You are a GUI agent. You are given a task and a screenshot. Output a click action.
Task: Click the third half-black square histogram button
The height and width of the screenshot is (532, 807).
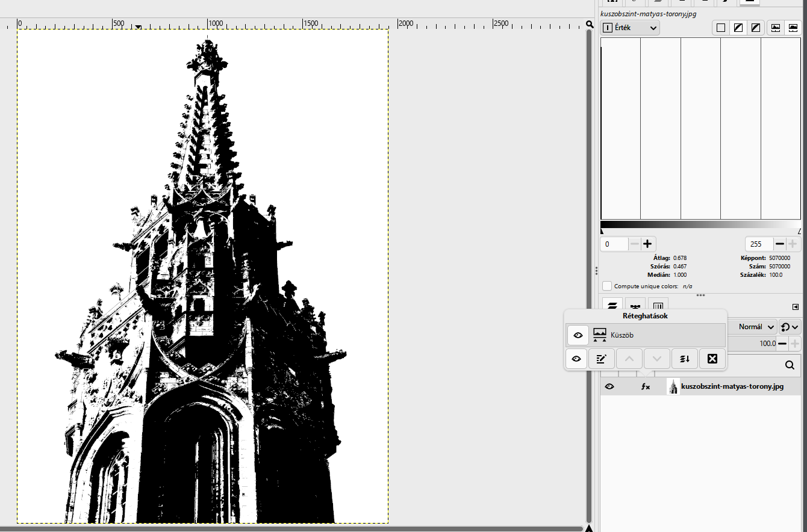click(756, 28)
